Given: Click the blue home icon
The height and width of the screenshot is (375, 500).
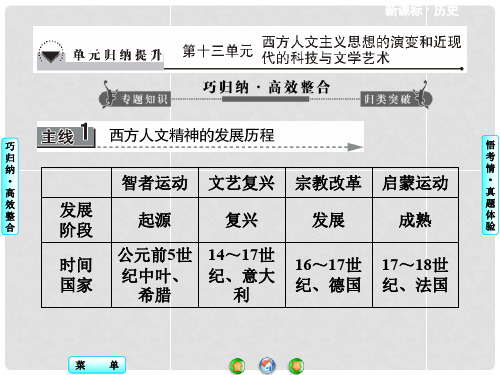Looking at the screenshot, I should 267,365.
